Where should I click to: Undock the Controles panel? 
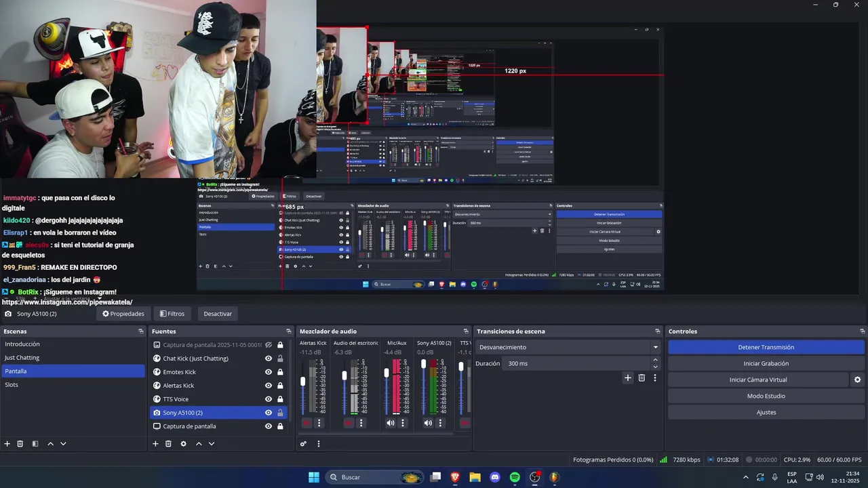(862, 331)
